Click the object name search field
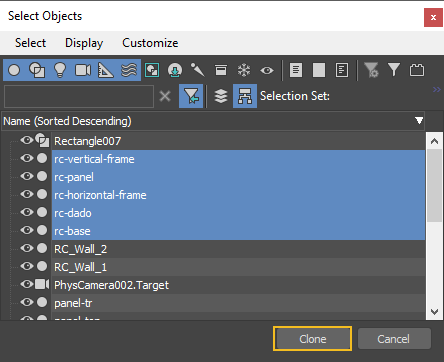This screenshot has height=362, width=444. [79, 96]
